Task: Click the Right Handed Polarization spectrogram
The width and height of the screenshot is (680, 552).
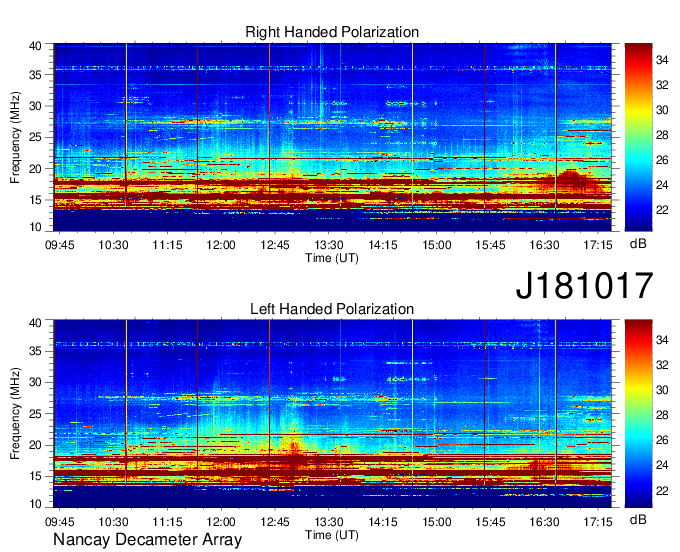Action: click(332, 137)
